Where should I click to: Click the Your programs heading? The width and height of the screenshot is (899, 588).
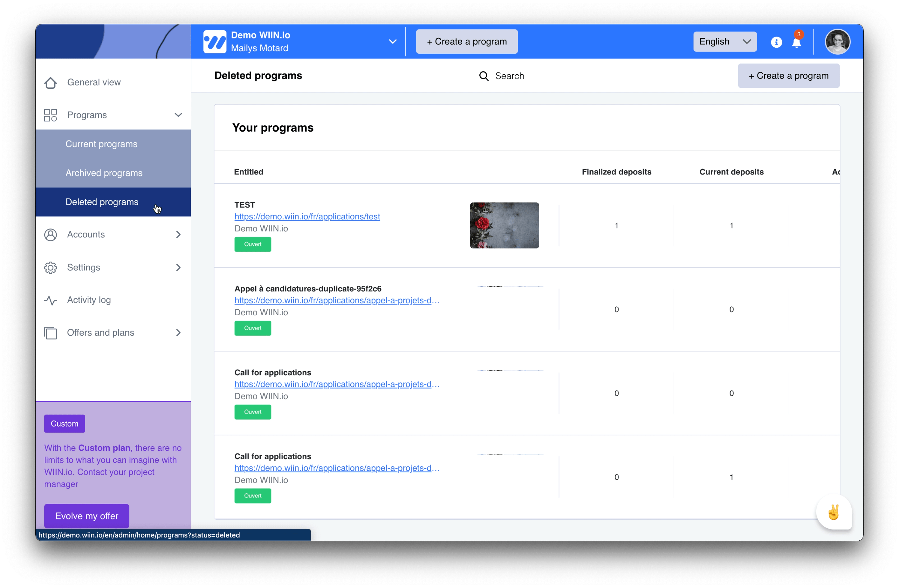click(273, 128)
